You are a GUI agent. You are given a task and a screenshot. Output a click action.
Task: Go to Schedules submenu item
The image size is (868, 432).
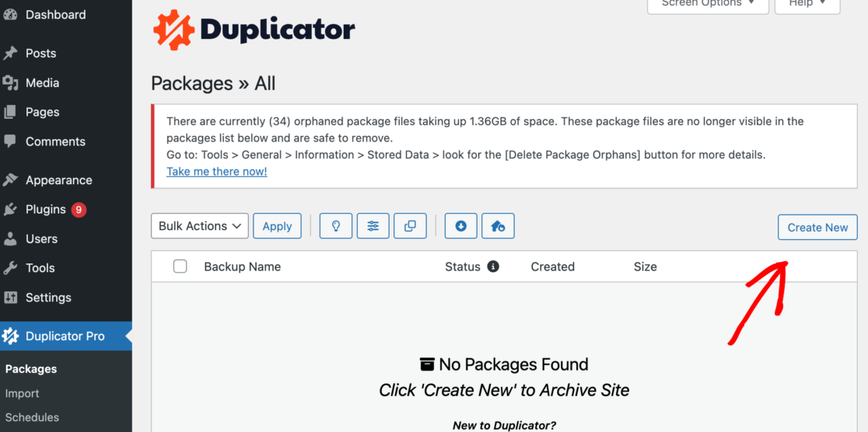point(32,417)
